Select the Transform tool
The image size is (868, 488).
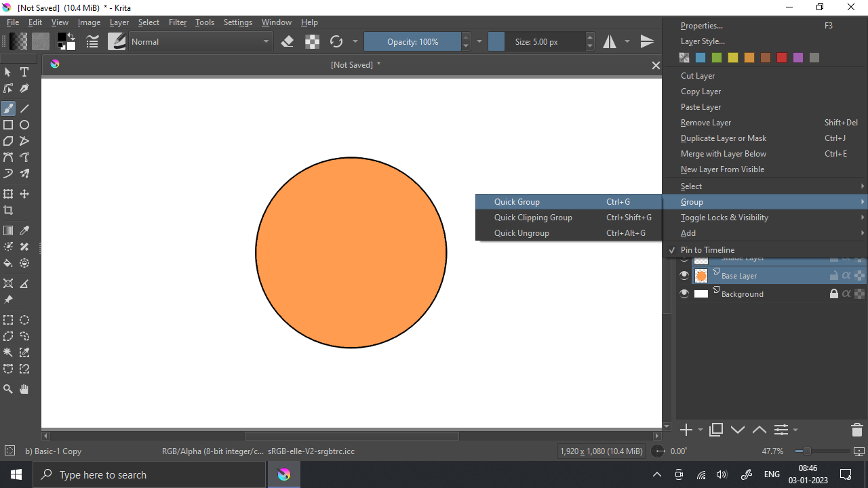pyautogui.click(x=8, y=194)
